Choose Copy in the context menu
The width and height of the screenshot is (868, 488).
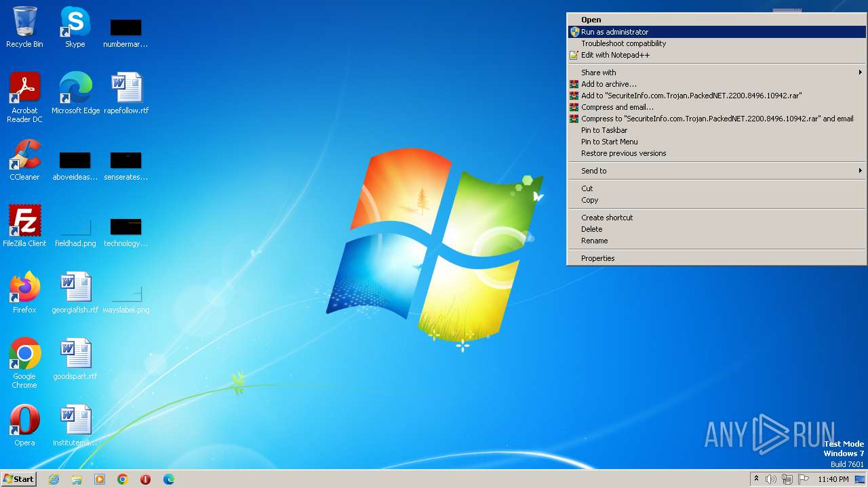tap(716, 200)
